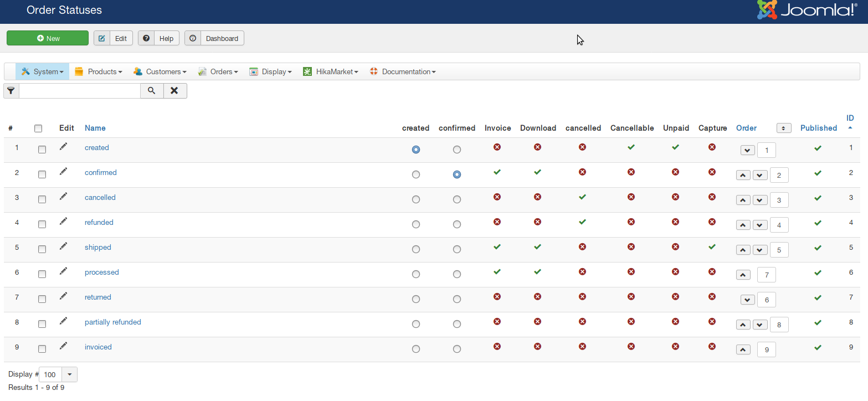Move refunded status down with arrow icon

pos(760,225)
